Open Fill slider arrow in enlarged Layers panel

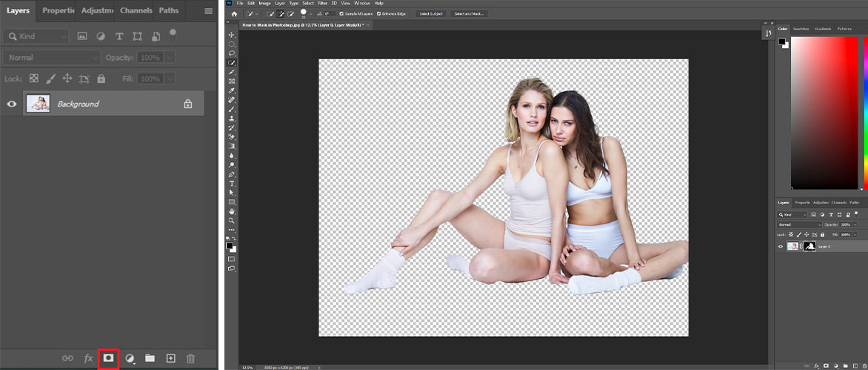click(170, 78)
